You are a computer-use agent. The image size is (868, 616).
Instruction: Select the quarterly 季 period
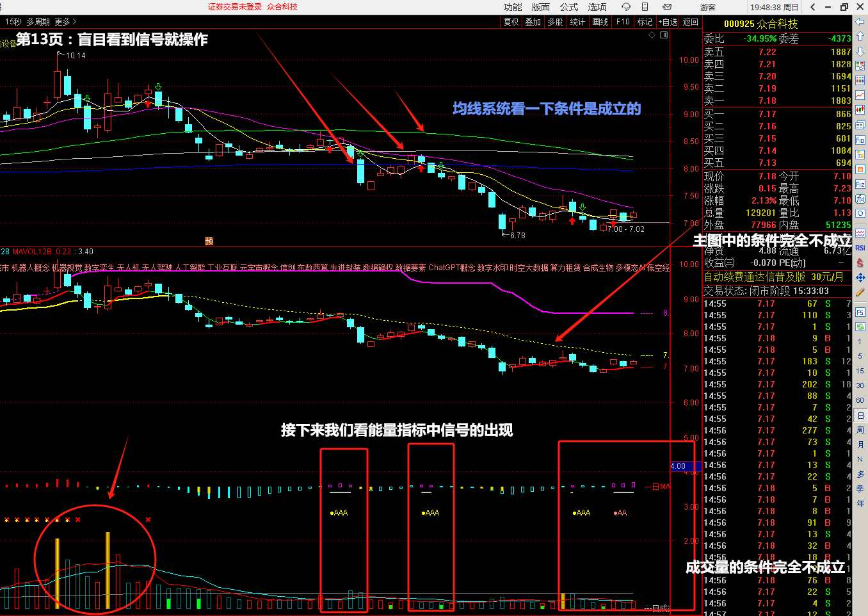[x=860, y=489]
